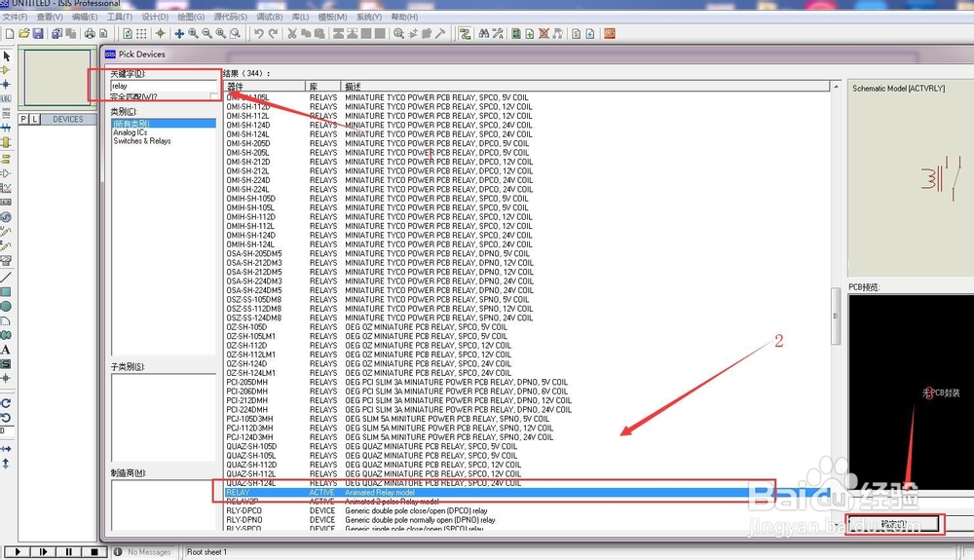
Task: Flip horizontally with X-mirror icon
Action: 6,448
